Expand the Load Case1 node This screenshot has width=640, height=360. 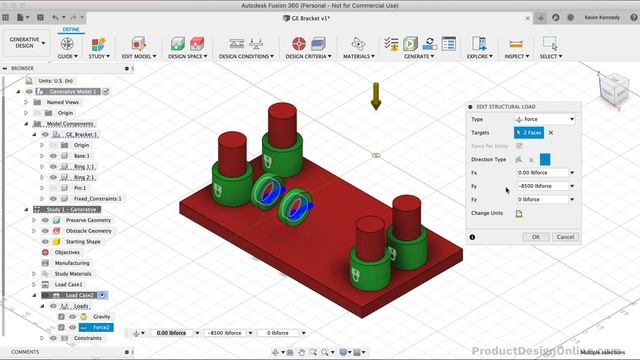click(x=34, y=284)
